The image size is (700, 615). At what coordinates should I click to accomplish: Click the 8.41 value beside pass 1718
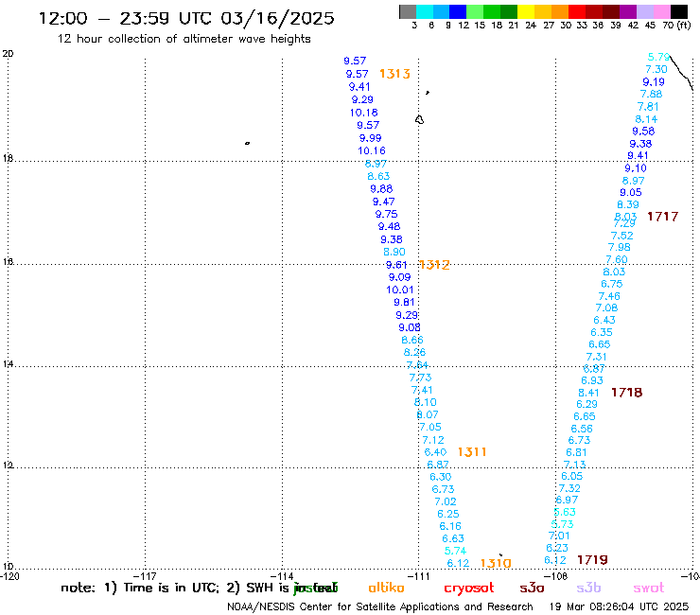coord(588,393)
